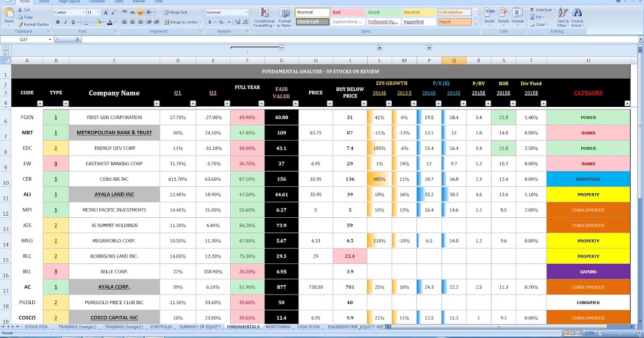Screen dimensions: 644x338
Task: Open the CATEGORY column filter dropdown
Action: point(627,104)
